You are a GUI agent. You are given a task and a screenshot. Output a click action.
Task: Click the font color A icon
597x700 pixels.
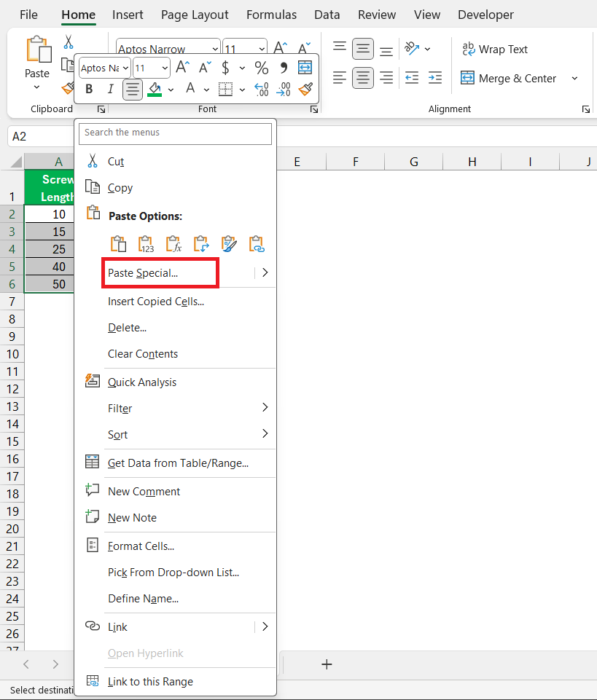click(190, 89)
